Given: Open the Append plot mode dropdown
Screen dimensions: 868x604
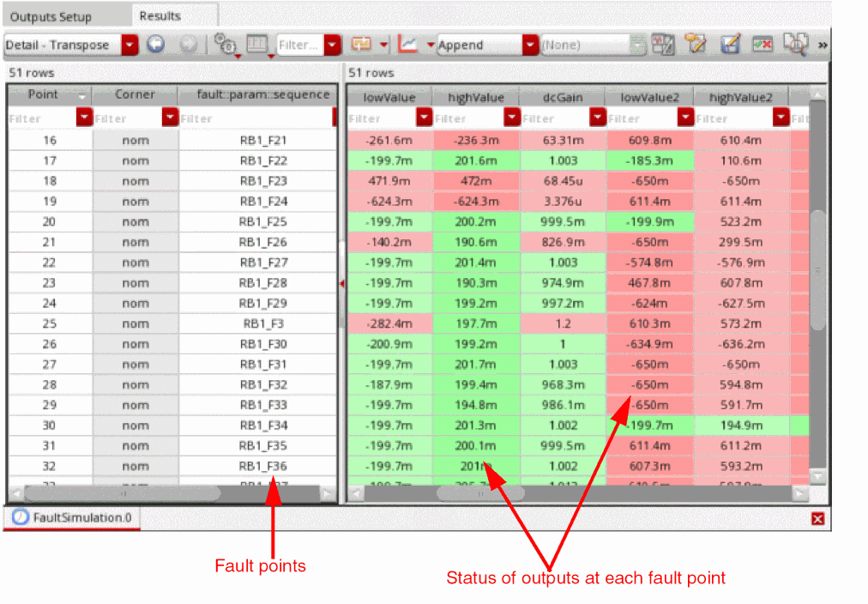Looking at the screenshot, I should point(530,45).
